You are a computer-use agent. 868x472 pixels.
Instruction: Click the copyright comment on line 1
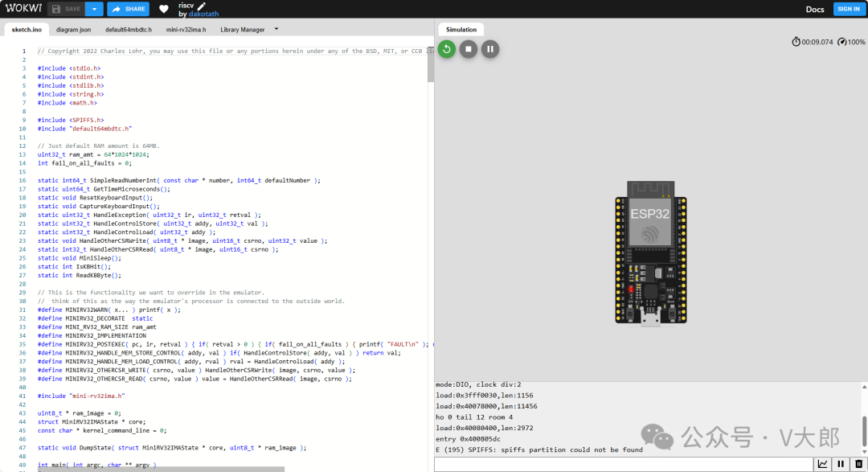(x=235, y=51)
